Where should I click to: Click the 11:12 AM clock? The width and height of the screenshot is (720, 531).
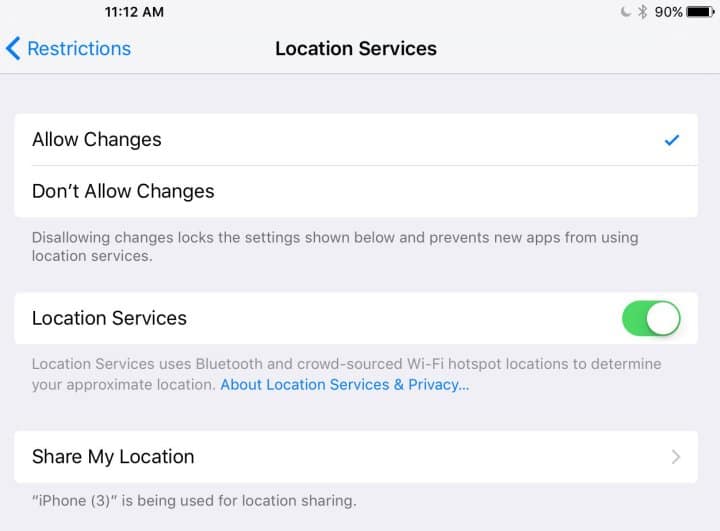click(134, 11)
